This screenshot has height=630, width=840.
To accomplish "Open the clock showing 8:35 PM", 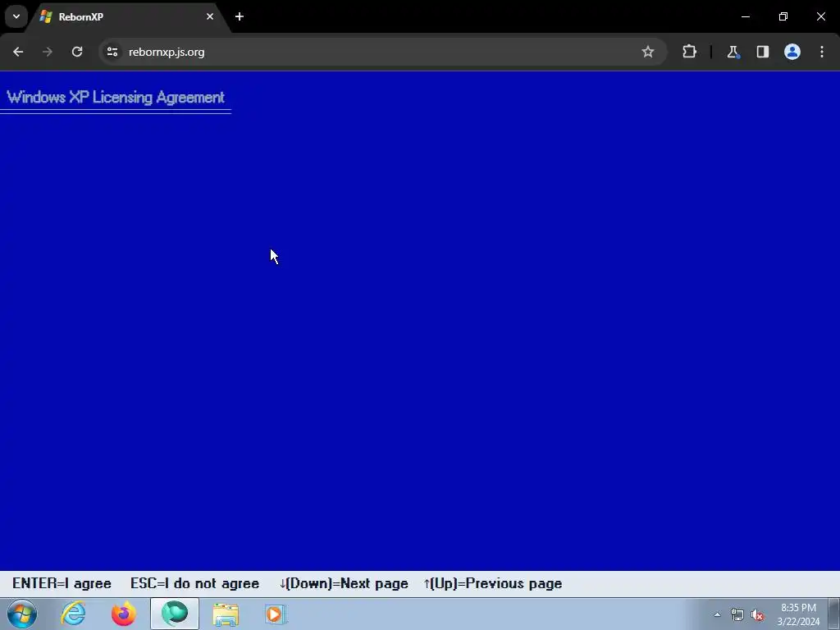I will [798, 614].
